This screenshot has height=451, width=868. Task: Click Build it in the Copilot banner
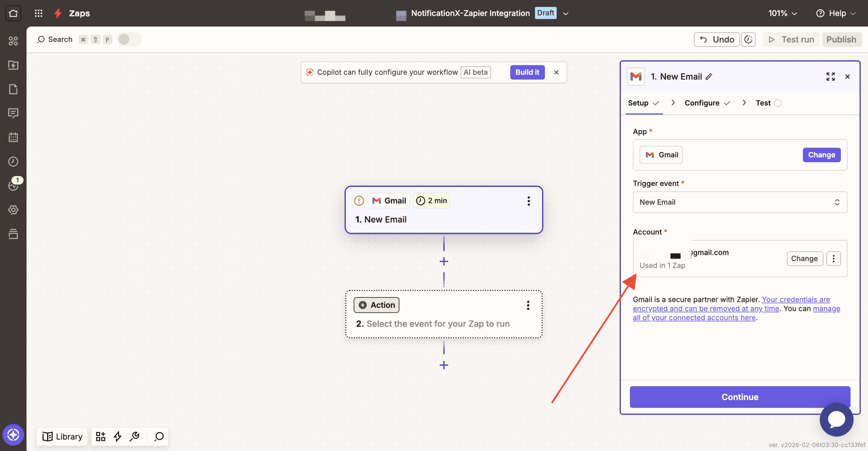527,72
